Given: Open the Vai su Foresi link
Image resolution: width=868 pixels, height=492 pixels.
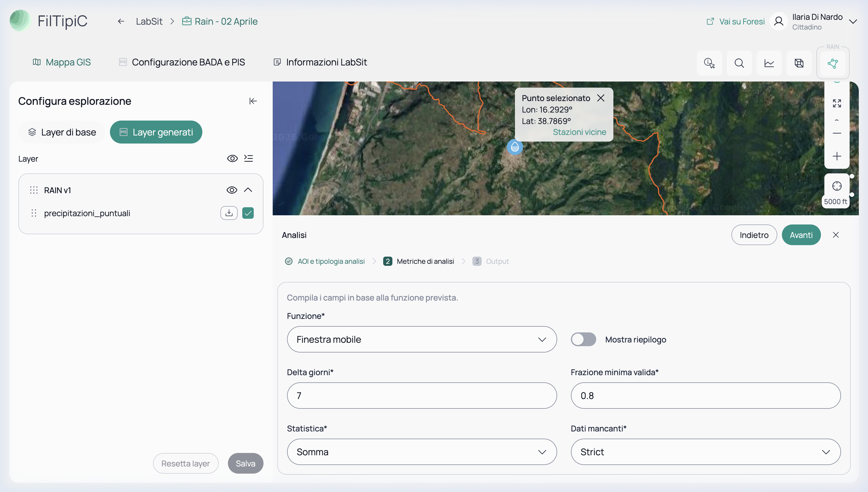Looking at the screenshot, I should click(735, 21).
